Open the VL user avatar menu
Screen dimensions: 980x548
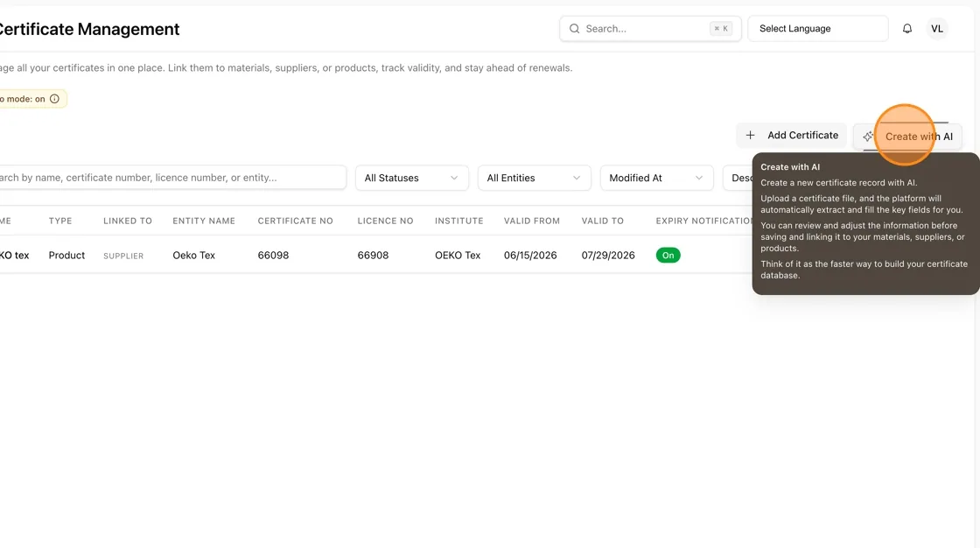[x=937, y=29]
